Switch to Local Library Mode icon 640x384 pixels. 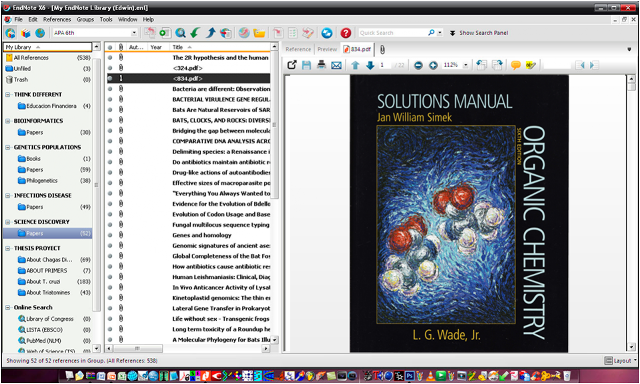(26, 33)
